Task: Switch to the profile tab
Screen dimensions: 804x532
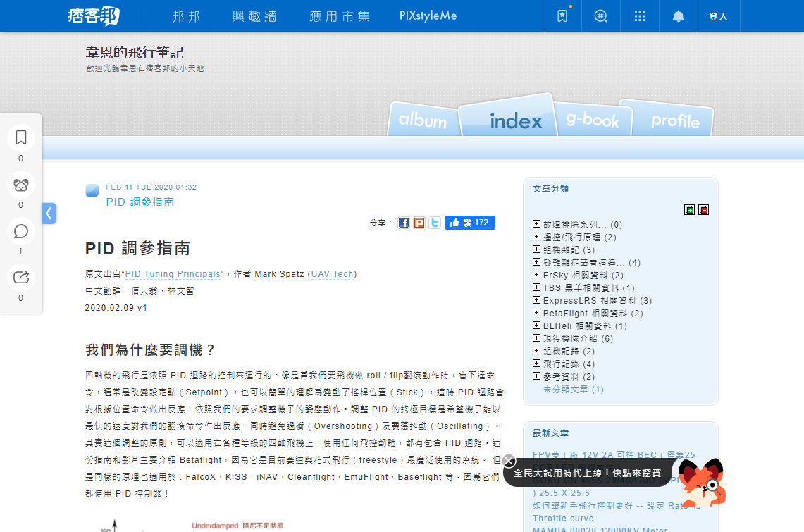Action: click(675, 121)
